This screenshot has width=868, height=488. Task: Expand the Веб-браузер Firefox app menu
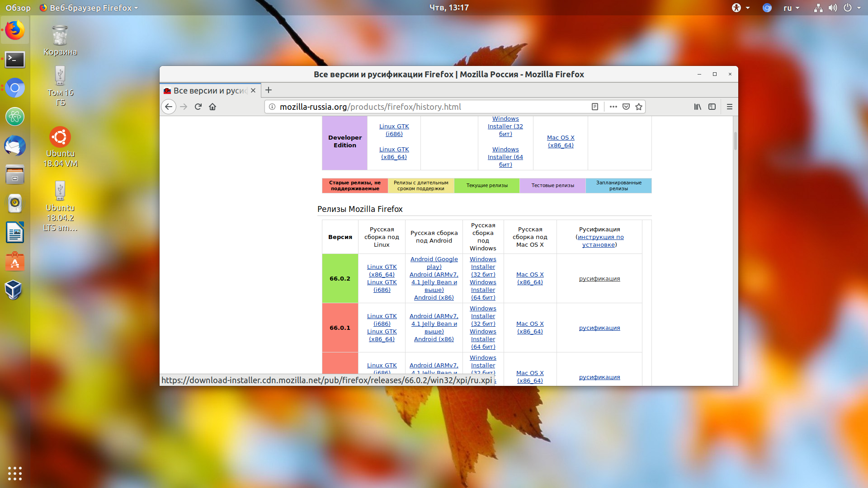89,8
